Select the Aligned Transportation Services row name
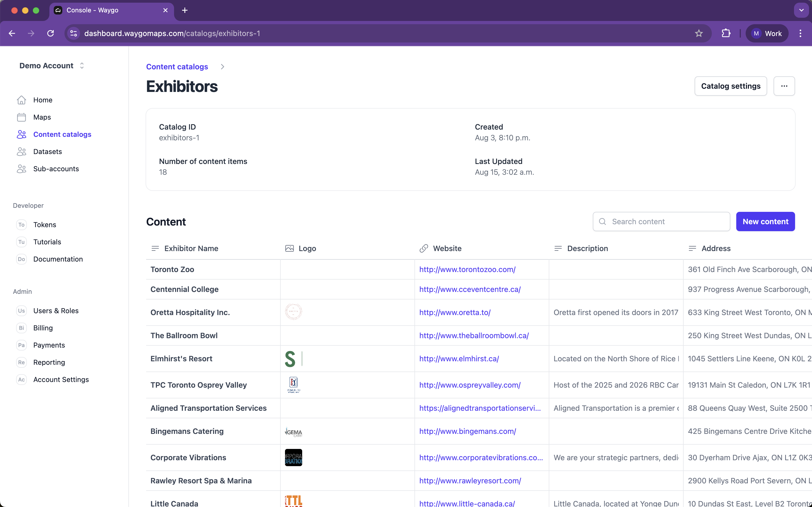 [x=208, y=408]
